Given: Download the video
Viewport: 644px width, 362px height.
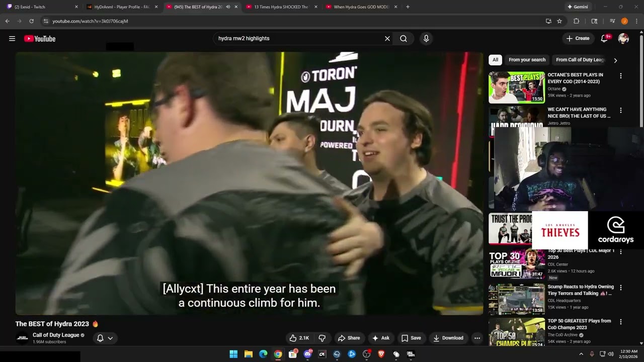Looking at the screenshot, I should (448, 338).
